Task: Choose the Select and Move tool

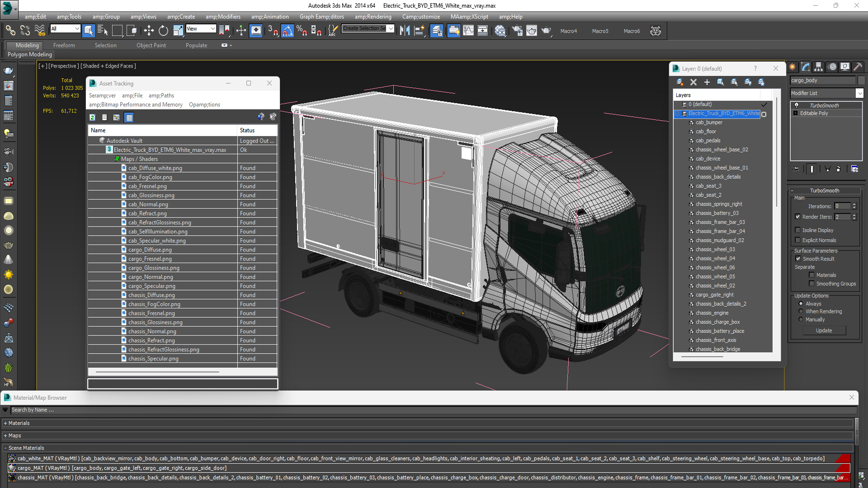Action: click(148, 30)
